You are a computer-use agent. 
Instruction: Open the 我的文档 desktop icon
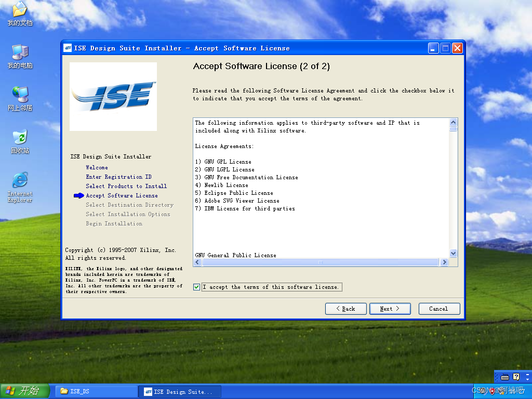pyautogui.click(x=20, y=14)
